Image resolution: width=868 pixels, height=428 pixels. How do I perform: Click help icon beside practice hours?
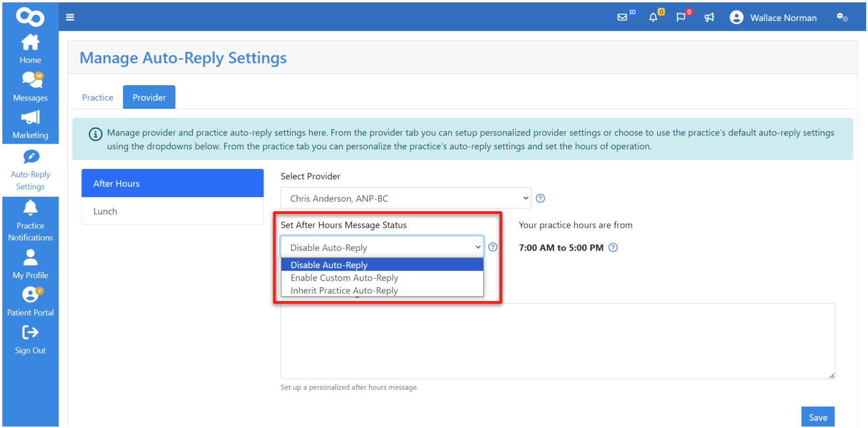click(x=613, y=247)
